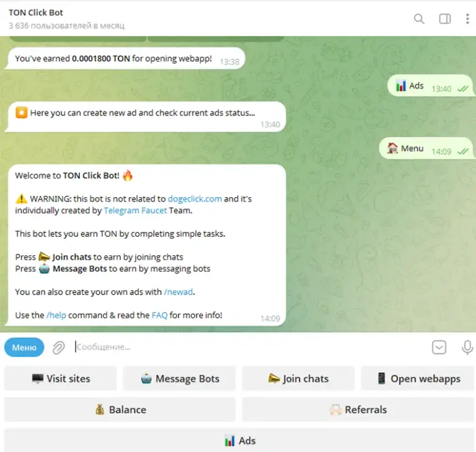Screen dimensions: 476x452
Task: Click the robot emoji before bold Message Bots
Action: (x=44, y=268)
